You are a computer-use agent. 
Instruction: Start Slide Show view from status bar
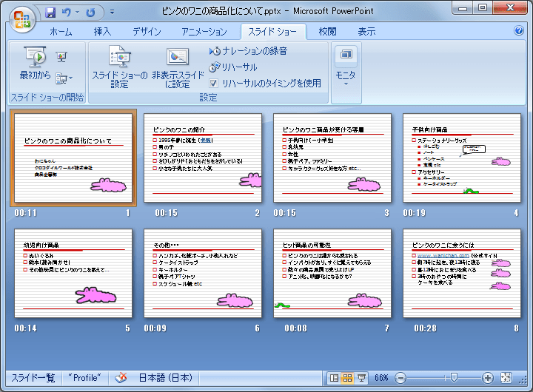pos(361,378)
